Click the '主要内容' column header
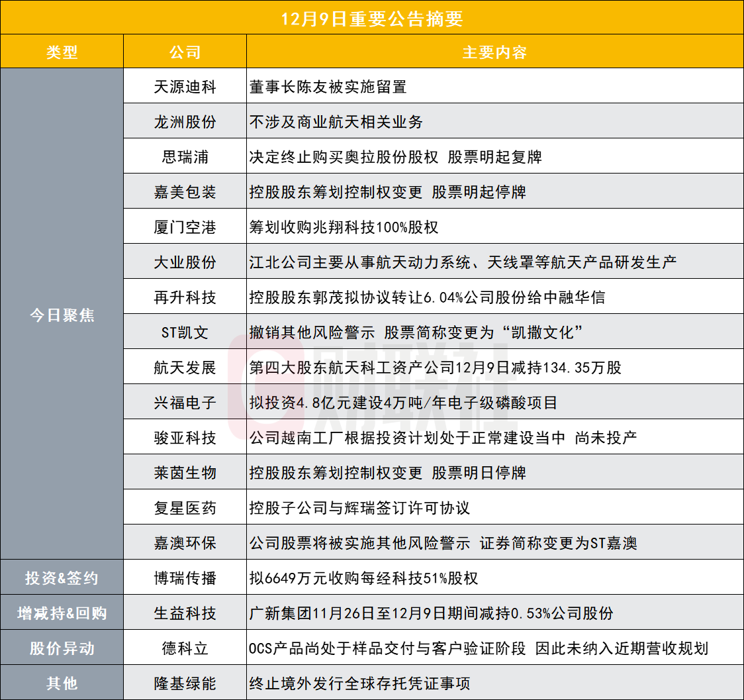The image size is (744, 700). (x=494, y=52)
